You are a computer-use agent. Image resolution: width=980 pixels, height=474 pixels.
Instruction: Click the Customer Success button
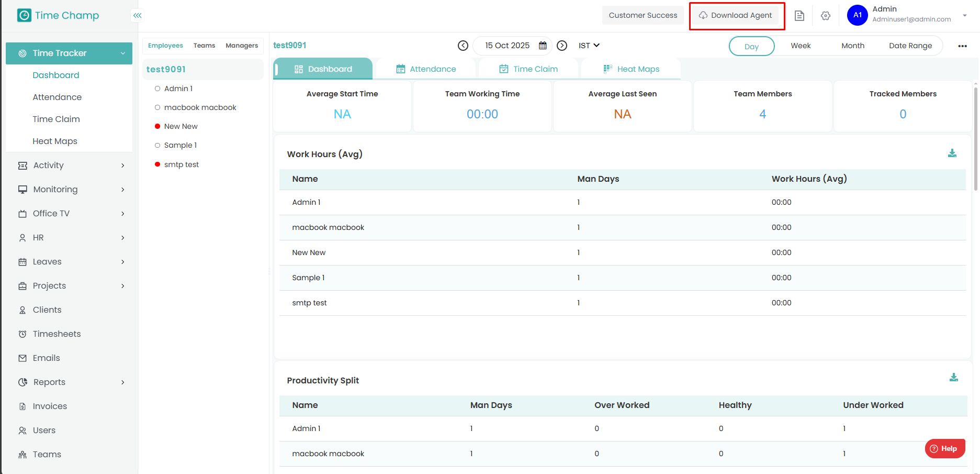pos(643,16)
